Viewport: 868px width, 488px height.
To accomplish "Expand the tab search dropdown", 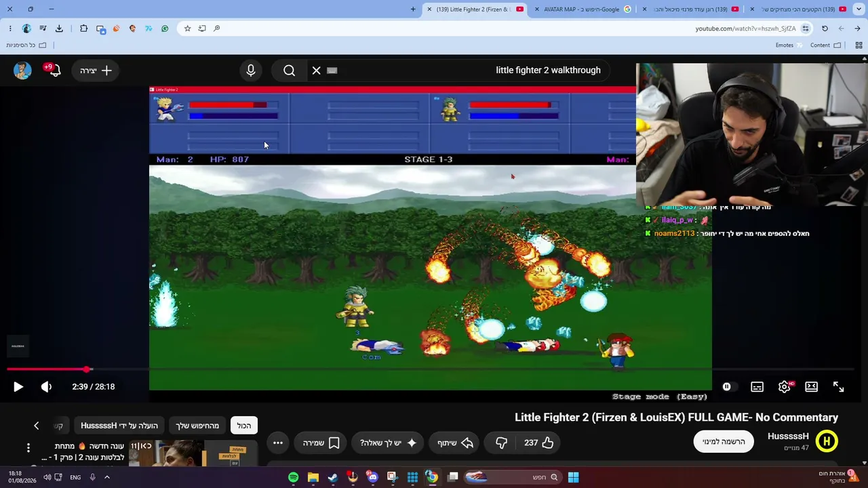I will click(859, 9).
